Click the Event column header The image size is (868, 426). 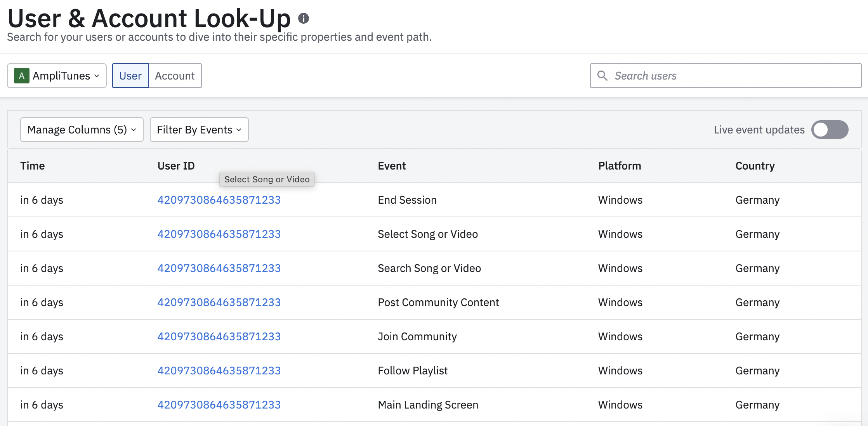coord(392,166)
